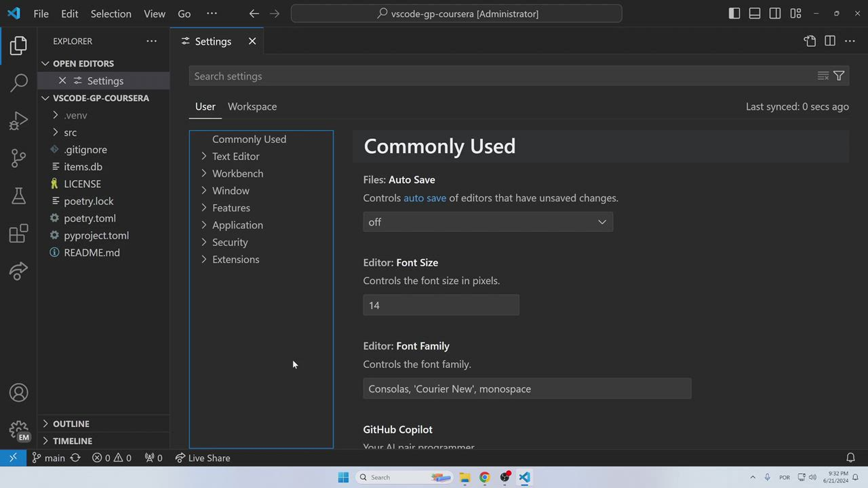Click the auto save link in the description
This screenshot has height=488, width=868.
point(425,198)
